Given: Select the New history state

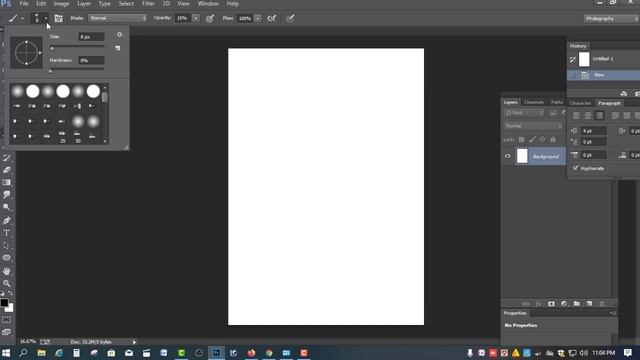Looking at the screenshot, I should click(x=604, y=75).
